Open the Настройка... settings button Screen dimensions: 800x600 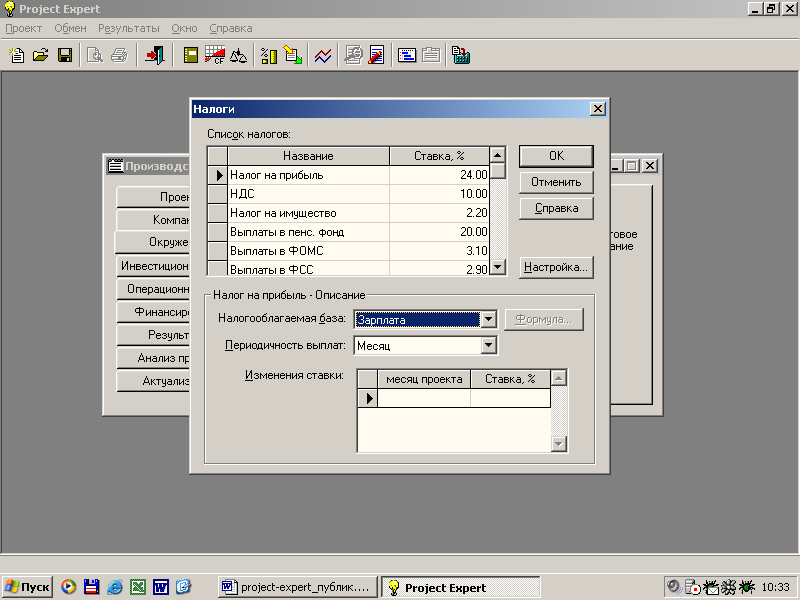coord(556,267)
